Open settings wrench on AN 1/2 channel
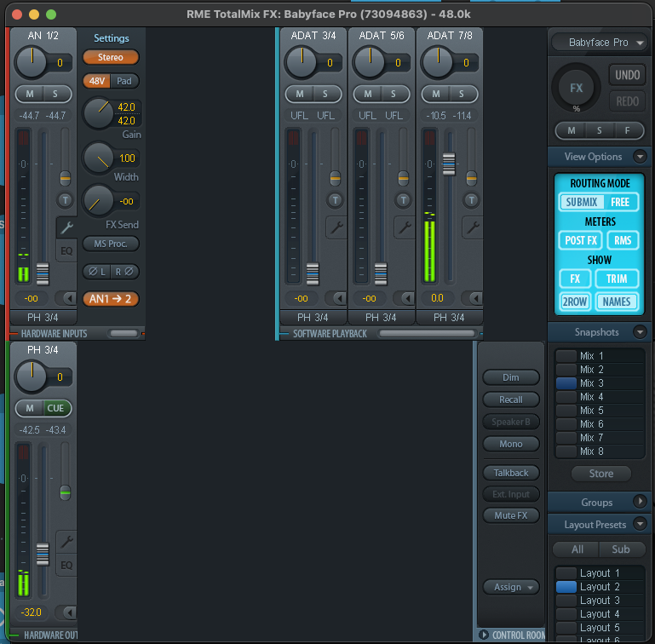 click(x=66, y=227)
